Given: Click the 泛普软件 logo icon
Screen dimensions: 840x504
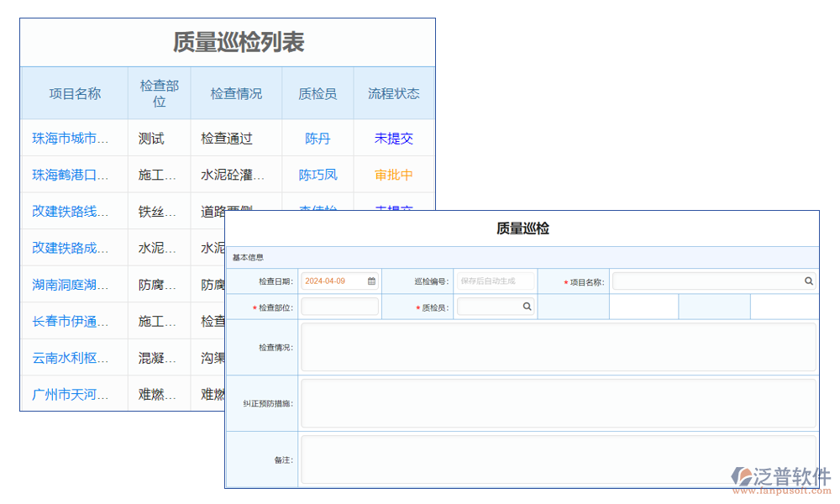Looking at the screenshot, I should pyautogui.click(x=741, y=475).
